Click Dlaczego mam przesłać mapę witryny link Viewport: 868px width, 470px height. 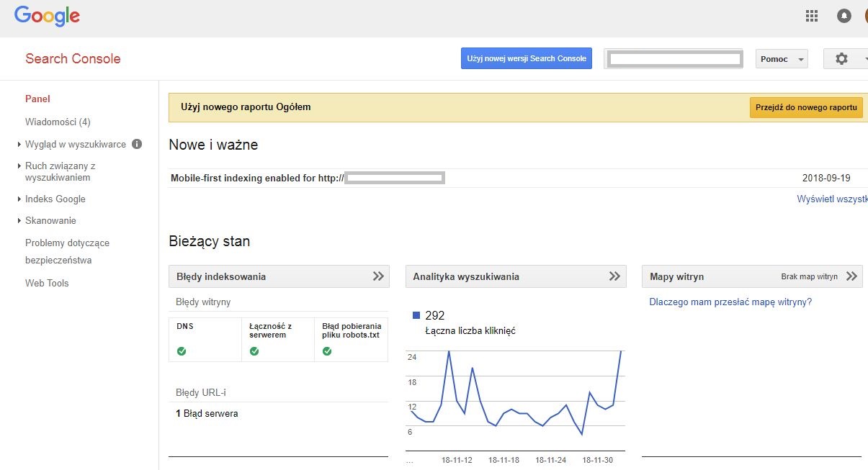point(730,302)
